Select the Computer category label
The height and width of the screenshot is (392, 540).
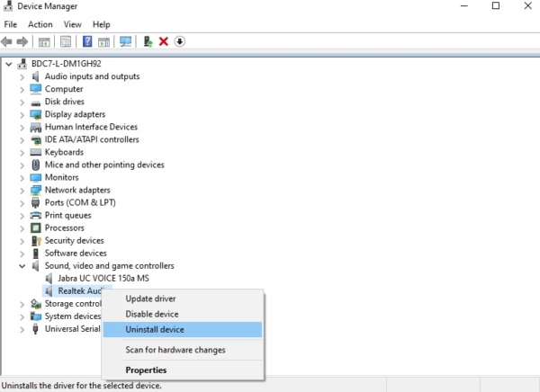[x=64, y=89]
